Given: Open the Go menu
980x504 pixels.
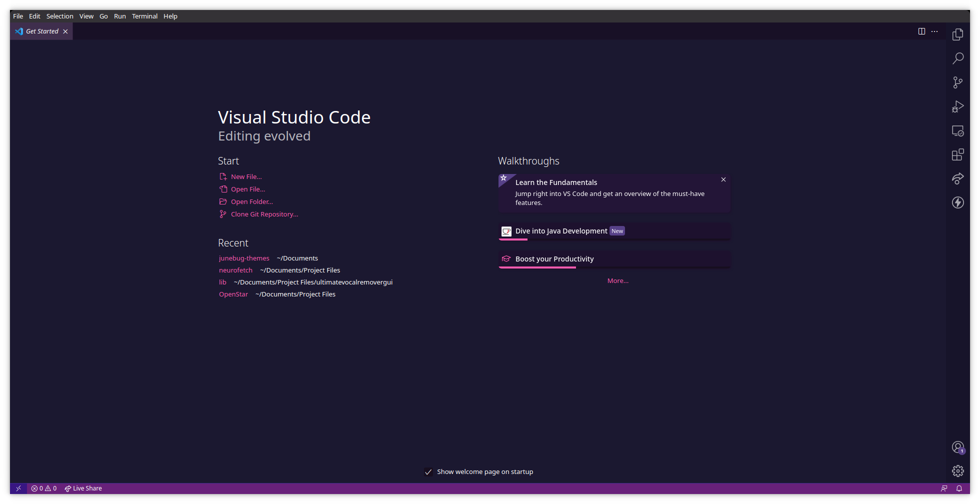Looking at the screenshot, I should (103, 16).
